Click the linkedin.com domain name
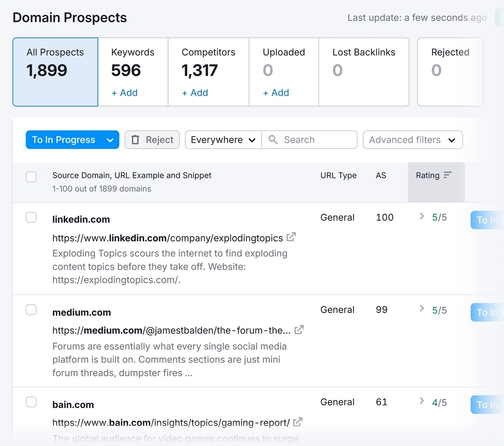 pyautogui.click(x=81, y=219)
